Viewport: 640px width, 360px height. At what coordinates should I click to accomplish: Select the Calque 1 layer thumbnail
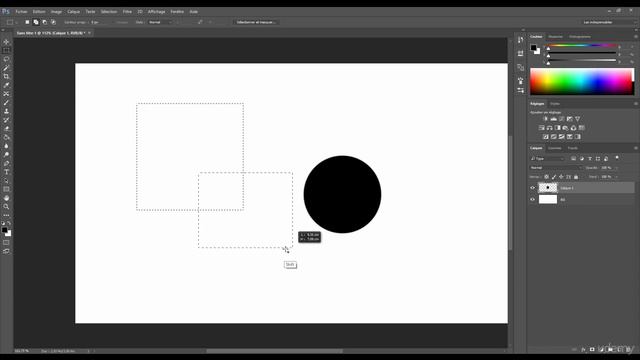[548, 188]
